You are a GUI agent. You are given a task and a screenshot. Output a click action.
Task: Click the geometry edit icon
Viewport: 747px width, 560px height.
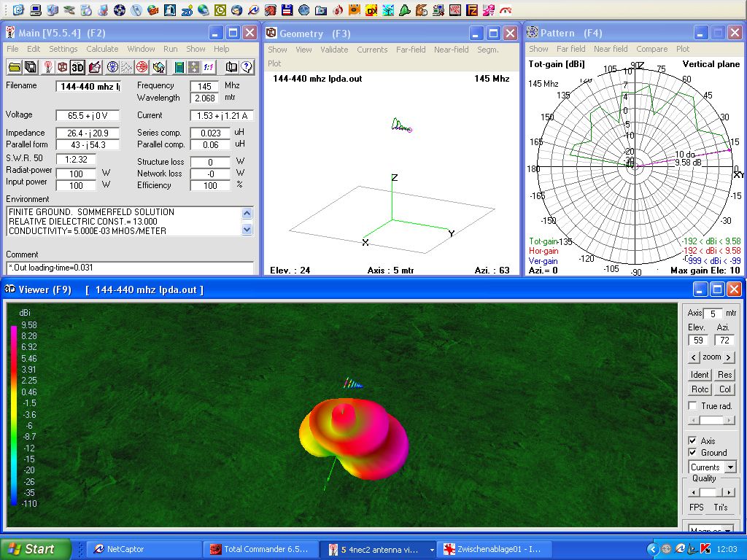(x=95, y=67)
